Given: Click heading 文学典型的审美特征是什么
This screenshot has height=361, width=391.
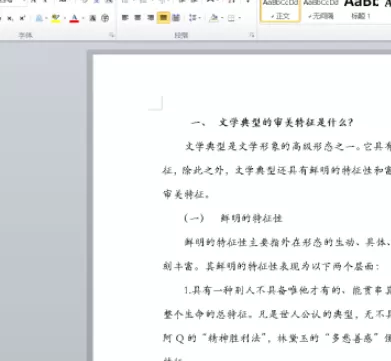Looking at the screenshot, I should tap(285, 123).
